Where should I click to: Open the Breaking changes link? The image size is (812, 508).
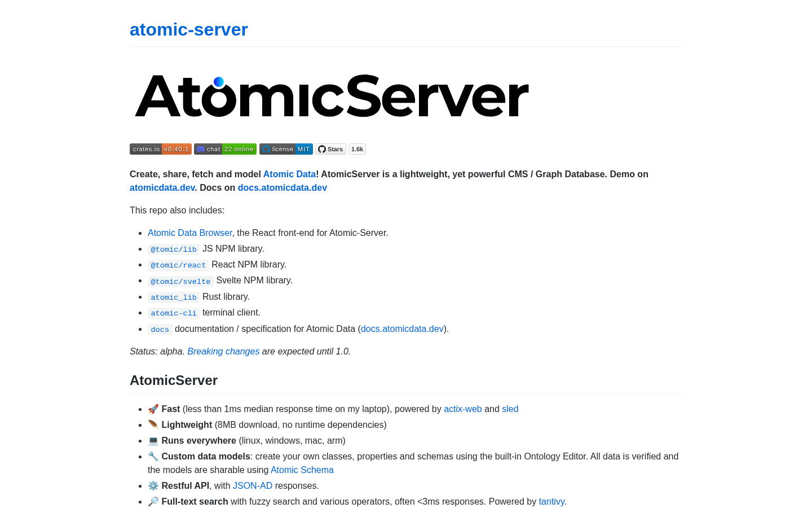tap(223, 351)
